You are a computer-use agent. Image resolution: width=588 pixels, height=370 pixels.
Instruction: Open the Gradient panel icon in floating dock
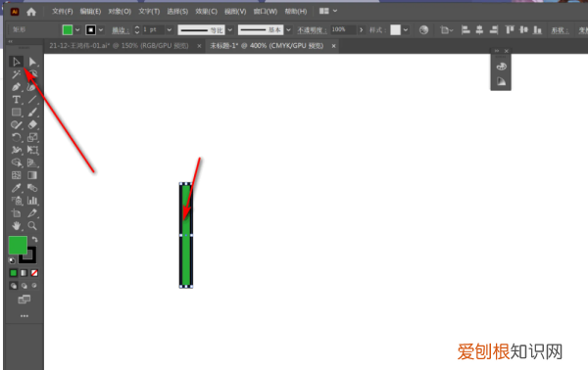(x=502, y=81)
